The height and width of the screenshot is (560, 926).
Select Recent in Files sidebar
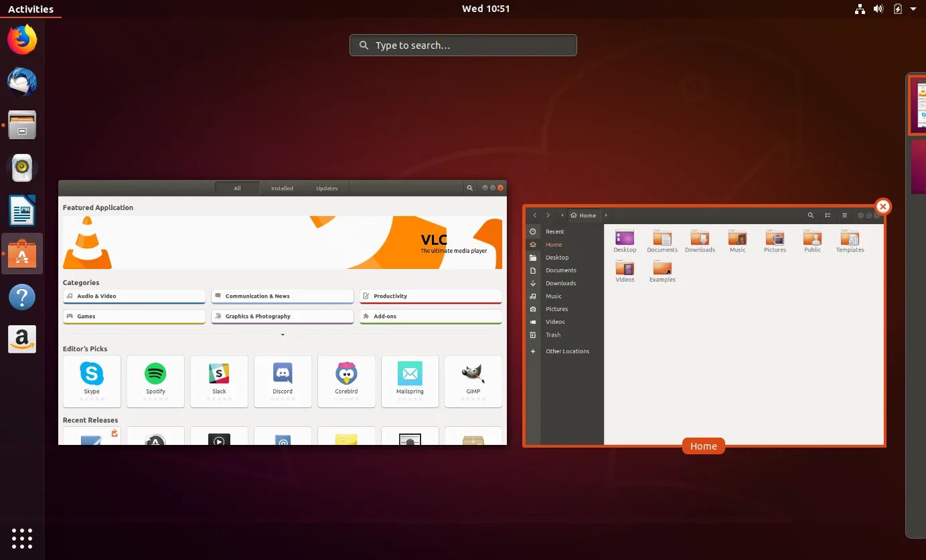pyautogui.click(x=566, y=231)
